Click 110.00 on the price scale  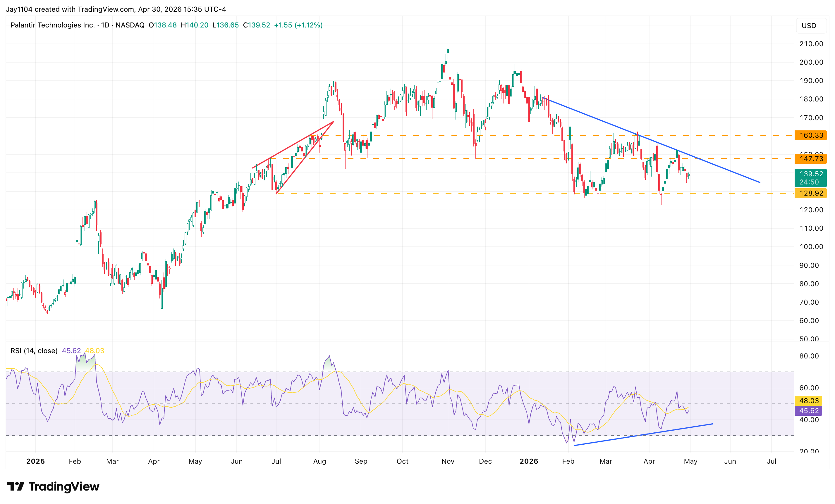811,228
